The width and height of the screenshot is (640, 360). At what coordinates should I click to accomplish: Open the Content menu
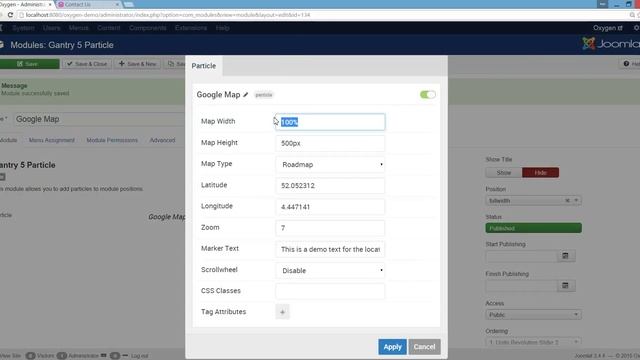click(x=109, y=28)
